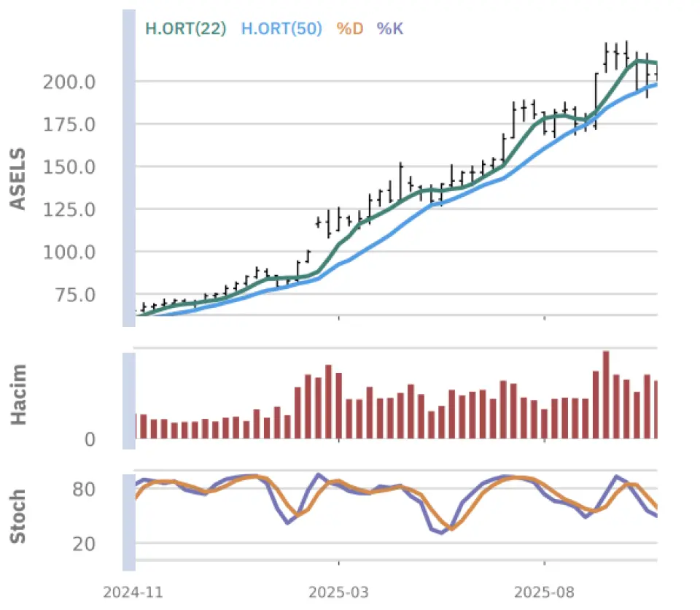Toggle the H.ORT(50) legend entry
This screenshot has width=700, height=610.
[x=281, y=29]
